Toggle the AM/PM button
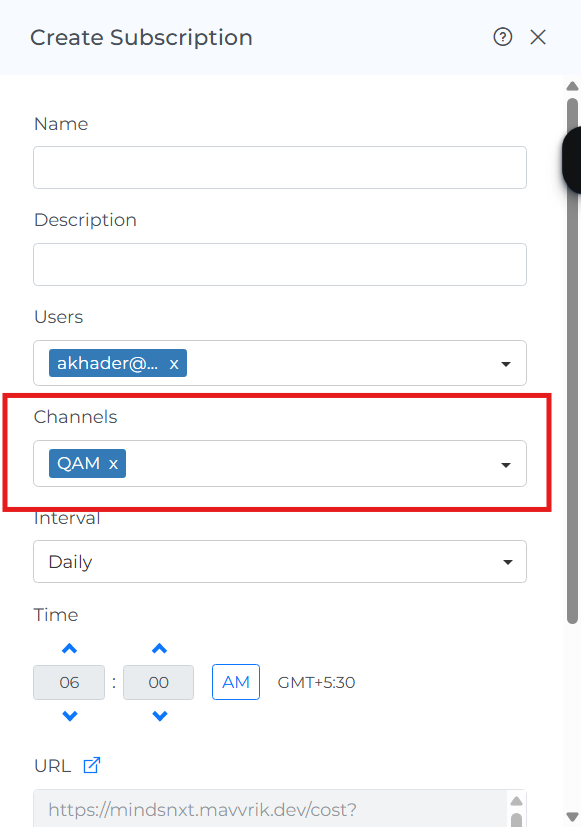The image size is (581, 830). click(236, 682)
